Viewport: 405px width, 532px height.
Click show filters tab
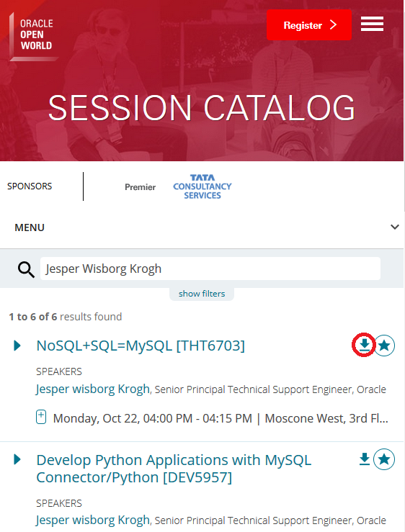point(202,294)
